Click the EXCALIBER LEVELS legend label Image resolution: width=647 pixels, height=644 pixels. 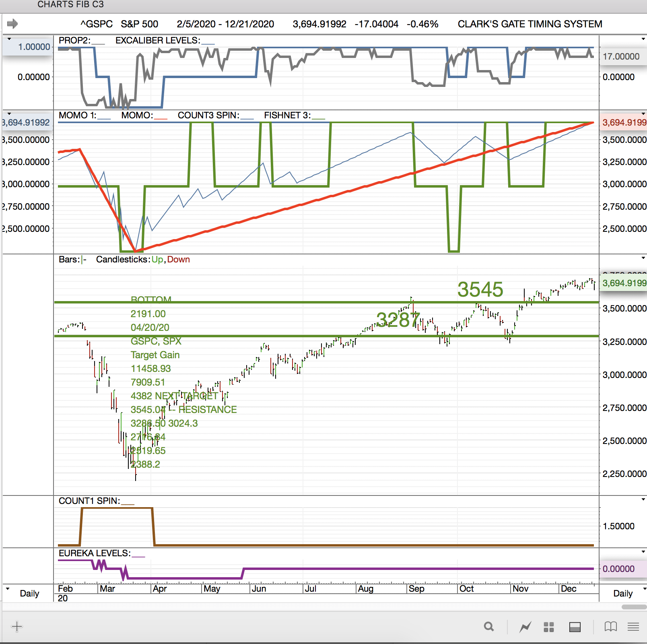[x=158, y=40]
